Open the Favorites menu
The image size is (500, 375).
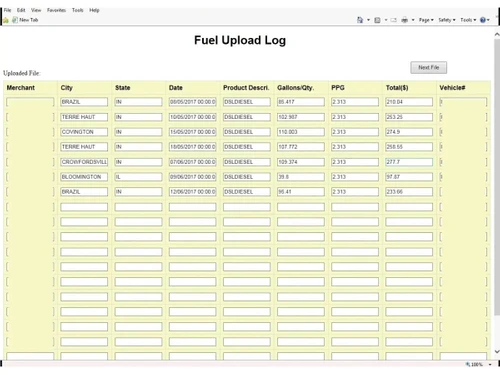point(56,10)
